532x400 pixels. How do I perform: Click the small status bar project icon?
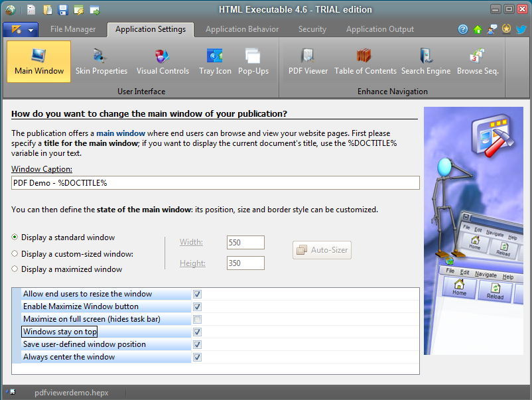(x=11, y=392)
